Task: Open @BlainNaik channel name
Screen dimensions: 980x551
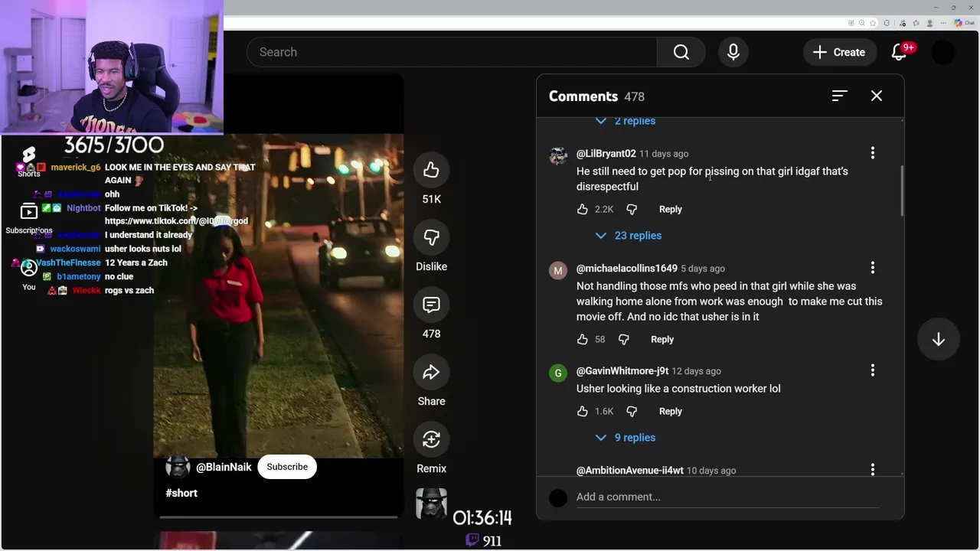Action: 224,467
